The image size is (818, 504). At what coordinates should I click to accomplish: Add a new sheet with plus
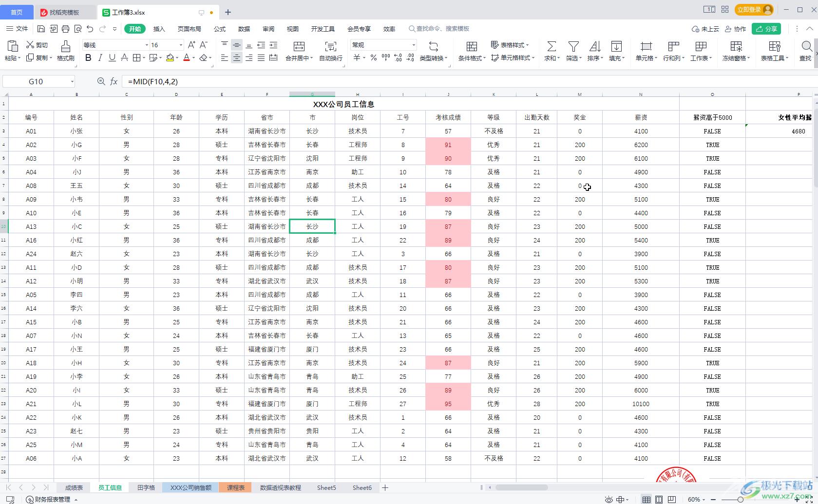[385, 487]
